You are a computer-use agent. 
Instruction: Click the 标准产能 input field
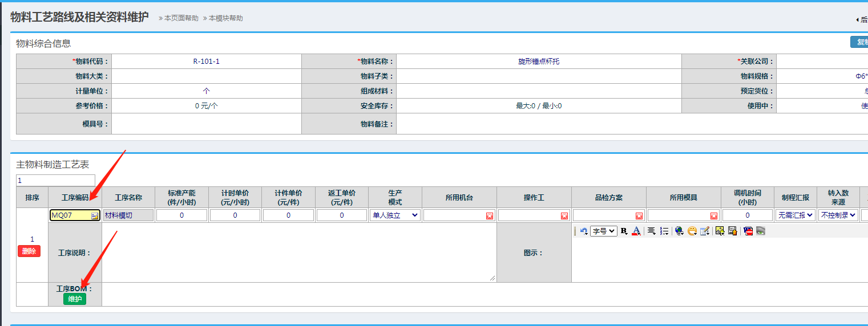(x=181, y=215)
